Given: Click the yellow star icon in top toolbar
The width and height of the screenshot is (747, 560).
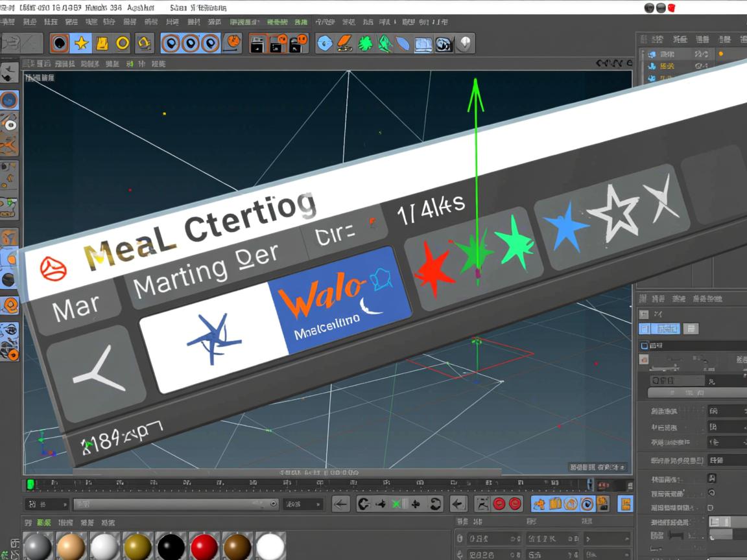Looking at the screenshot, I should 81,43.
